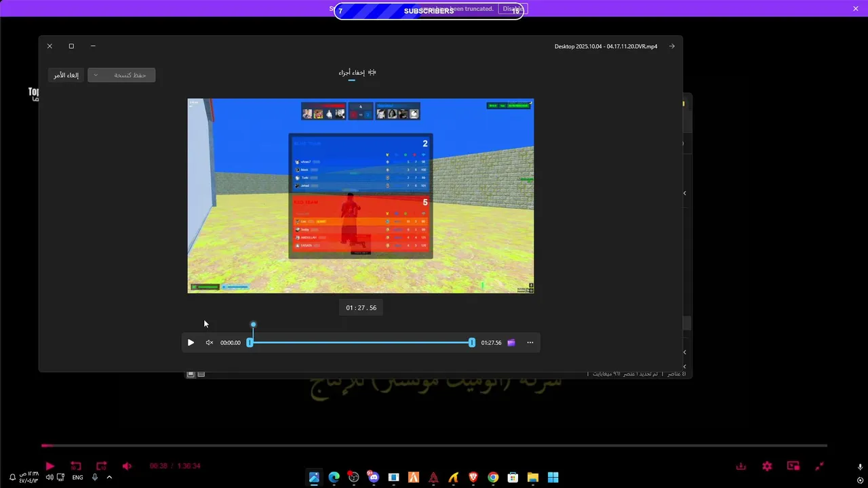Viewport: 868px width, 488px height.
Task: Open the notification bell in the taskbar
Action: [12, 477]
